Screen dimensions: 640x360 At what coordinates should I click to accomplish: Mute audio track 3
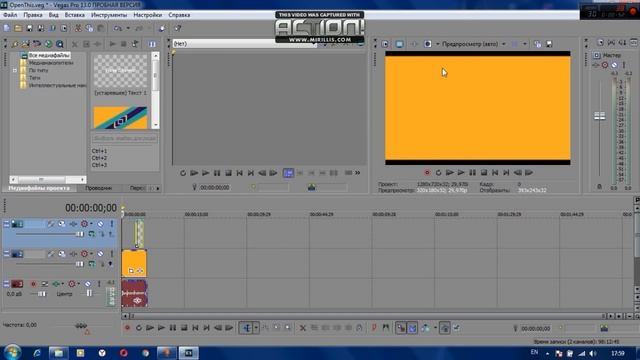[88, 284]
